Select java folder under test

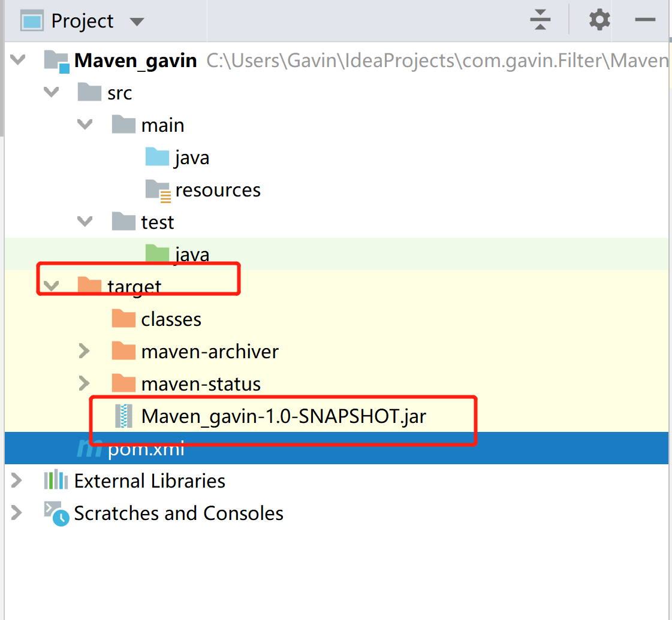[192, 255]
